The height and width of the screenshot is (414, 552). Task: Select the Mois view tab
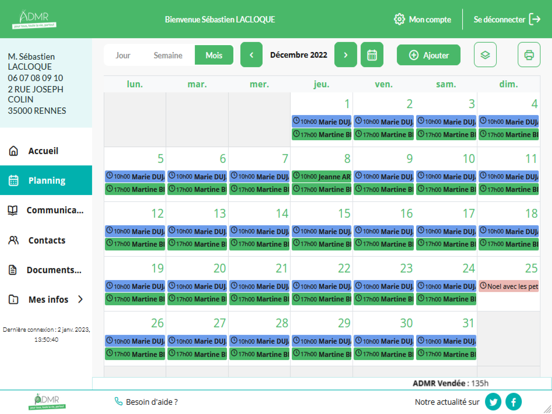(214, 55)
